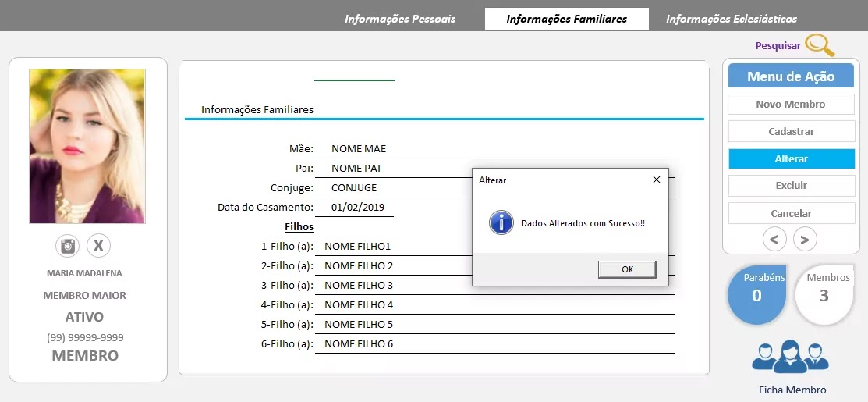The width and height of the screenshot is (868, 402).
Task: Click the Novo Membro button
Action: click(x=791, y=104)
